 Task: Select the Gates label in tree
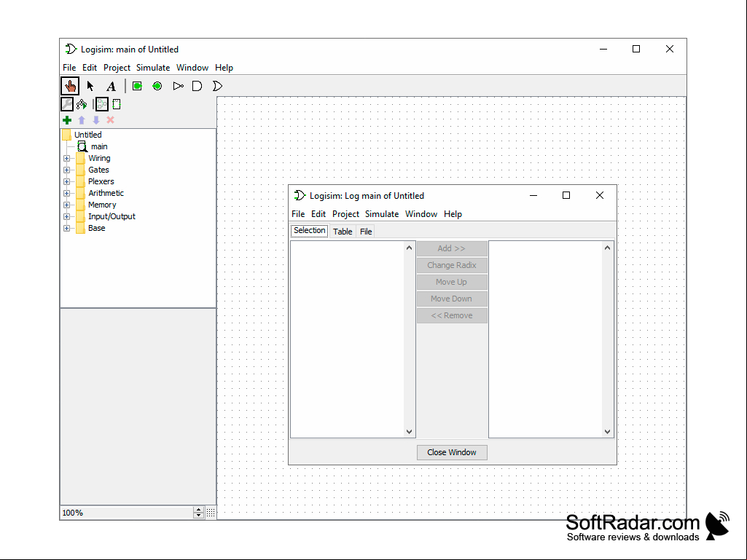98,170
